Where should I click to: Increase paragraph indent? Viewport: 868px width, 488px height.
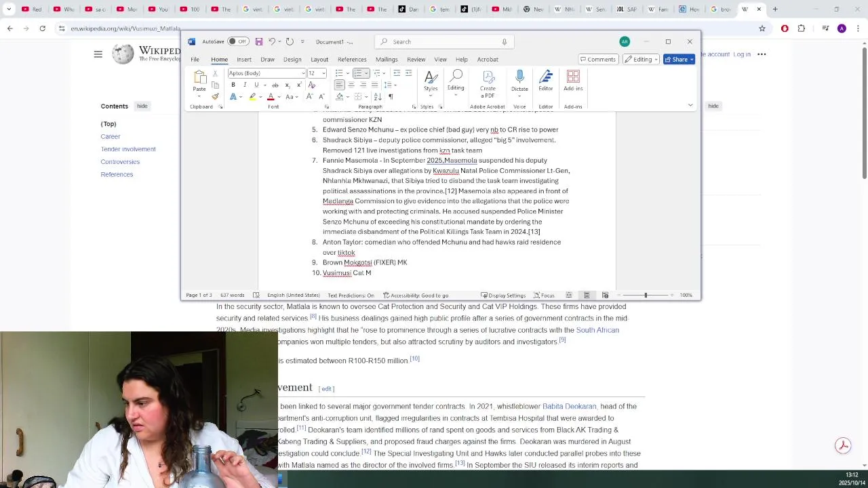(x=408, y=73)
